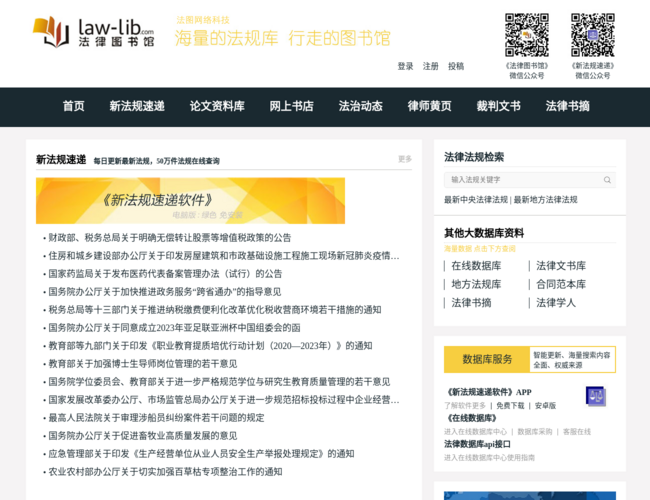
Task: Open 法律书摘 in top navigation
Action: [568, 106]
